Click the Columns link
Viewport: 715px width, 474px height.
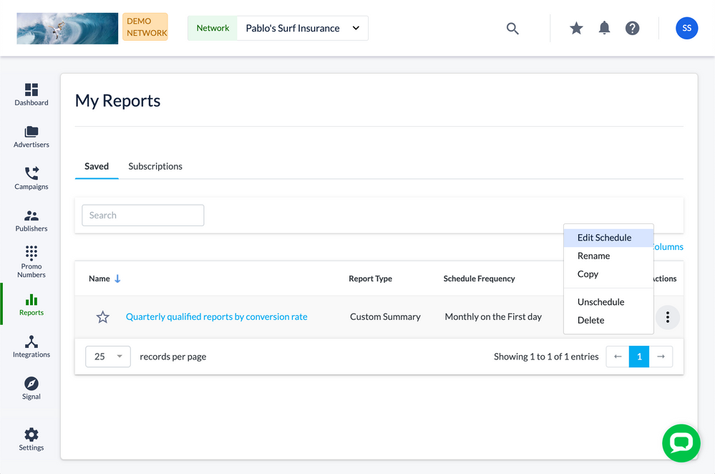click(668, 247)
